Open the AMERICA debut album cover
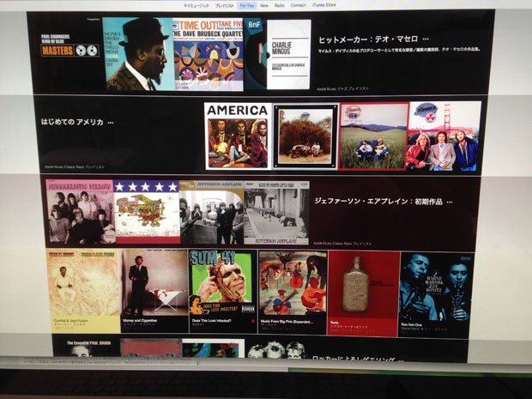532x399 pixels. point(238,136)
